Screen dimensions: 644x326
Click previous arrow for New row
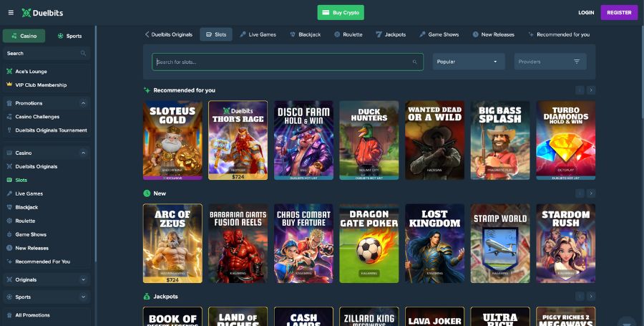580,193
